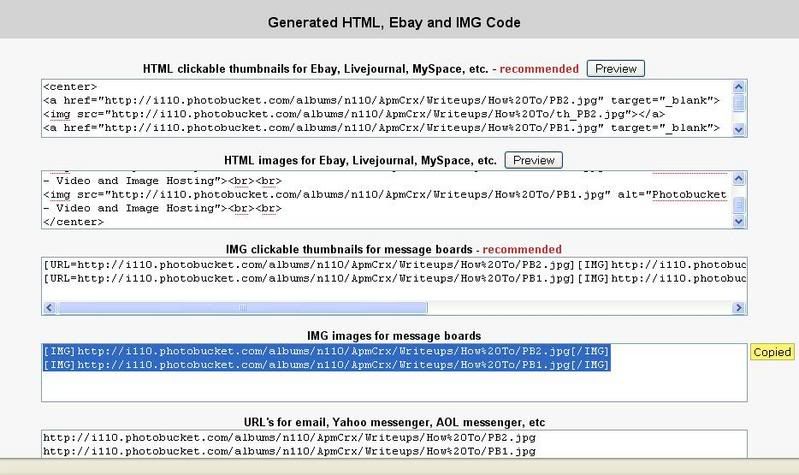The width and height of the screenshot is (799, 475).
Task: Click highlighted PB1.jpg line in IMG images box
Action: [325, 365]
